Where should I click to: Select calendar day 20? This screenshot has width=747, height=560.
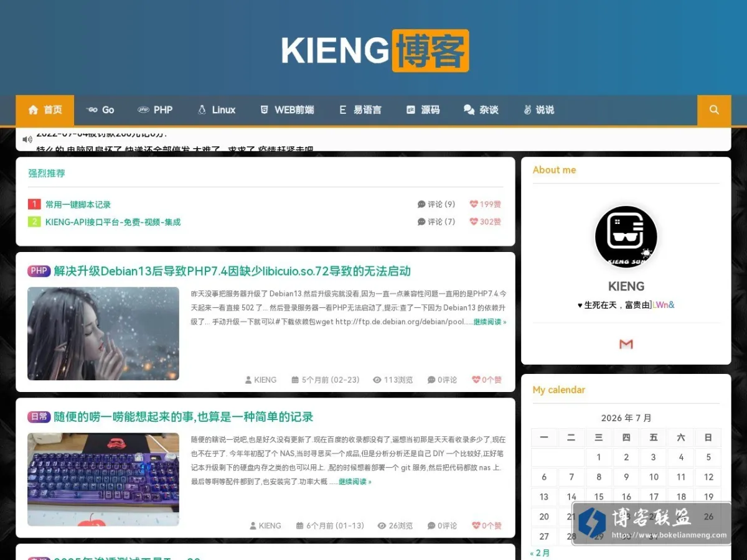(x=544, y=517)
